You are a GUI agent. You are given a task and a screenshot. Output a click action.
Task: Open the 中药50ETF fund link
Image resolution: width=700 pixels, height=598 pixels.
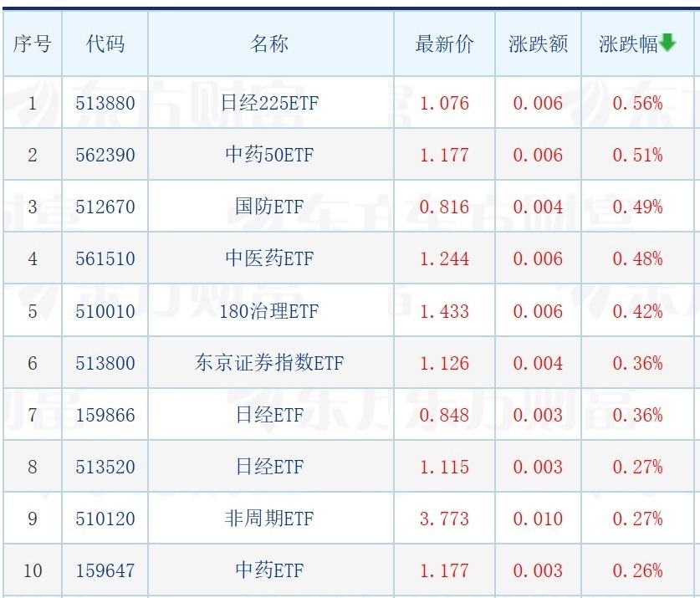tap(269, 156)
